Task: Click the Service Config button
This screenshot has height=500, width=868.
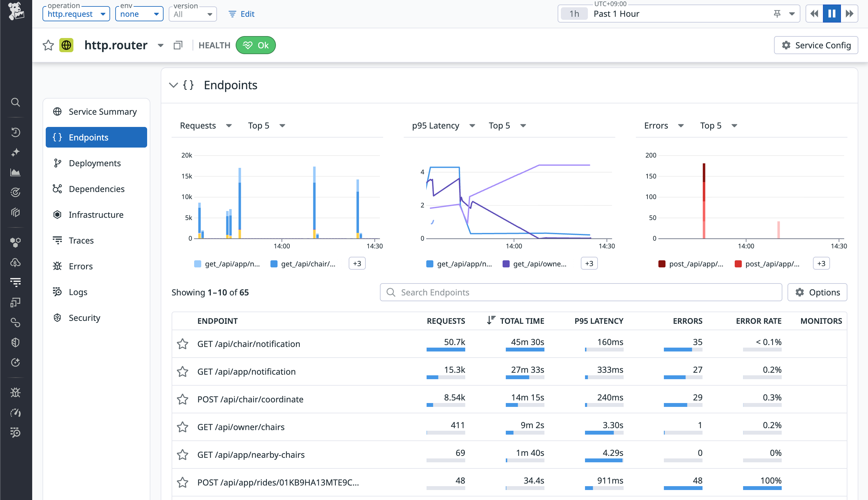Action: (816, 45)
